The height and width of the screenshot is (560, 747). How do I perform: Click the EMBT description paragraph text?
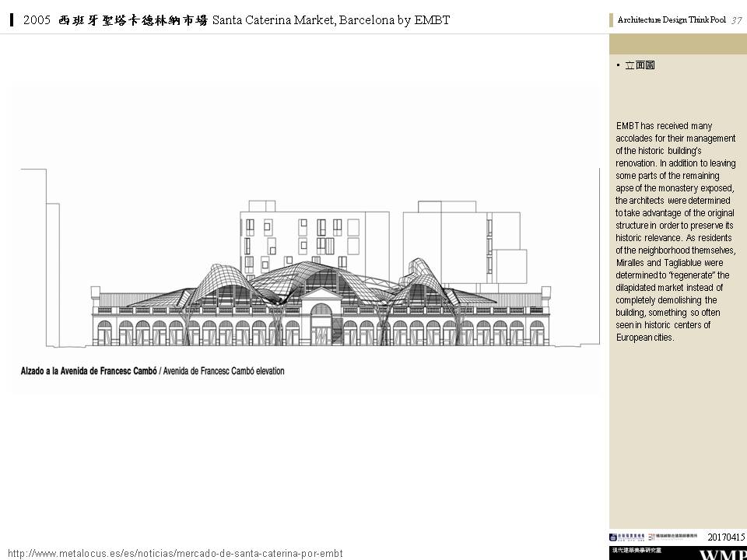[675, 231]
